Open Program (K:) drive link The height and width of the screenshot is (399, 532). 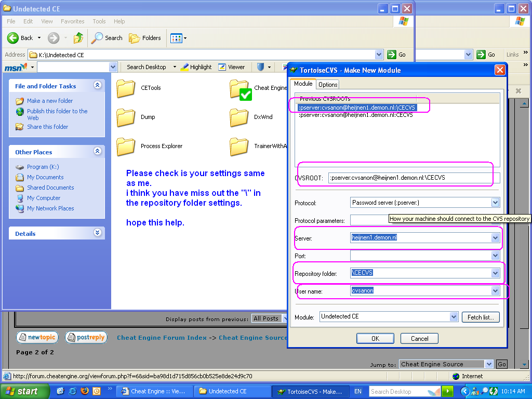[43, 167]
